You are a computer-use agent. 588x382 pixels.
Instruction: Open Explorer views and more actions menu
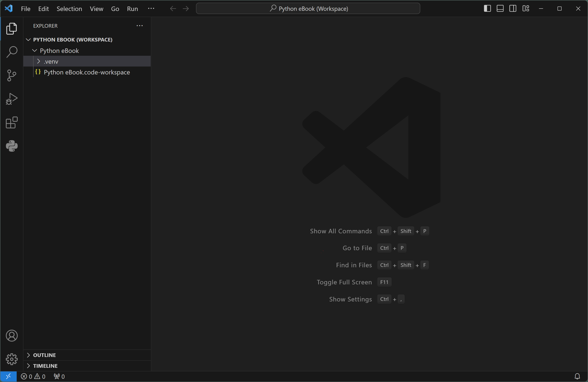140,26
